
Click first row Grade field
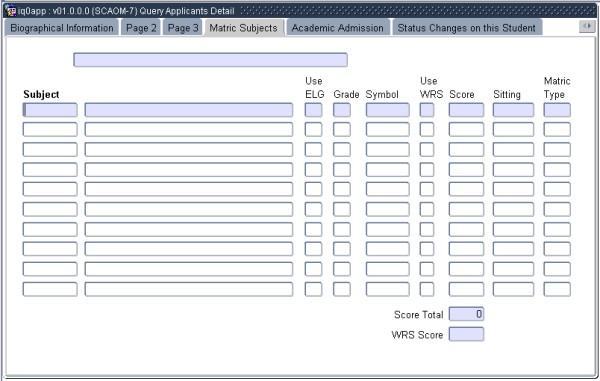(342, 110)
